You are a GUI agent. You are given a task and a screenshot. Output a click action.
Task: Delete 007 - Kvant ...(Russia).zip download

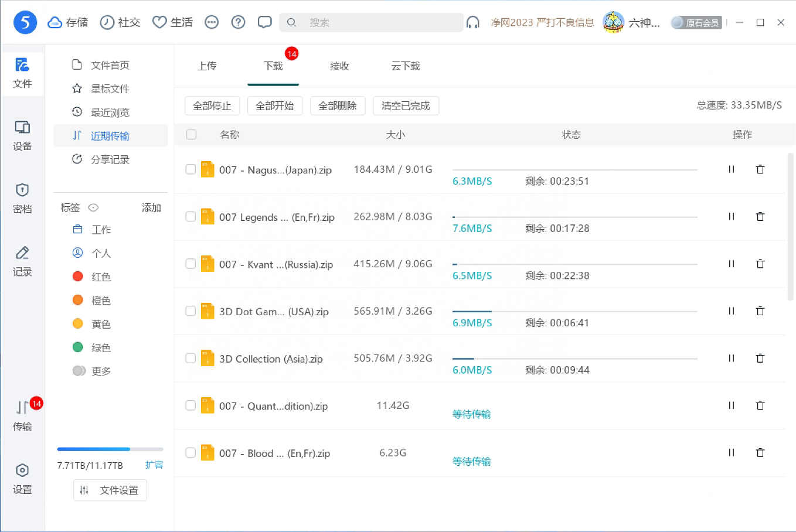(x=760, y=264)
